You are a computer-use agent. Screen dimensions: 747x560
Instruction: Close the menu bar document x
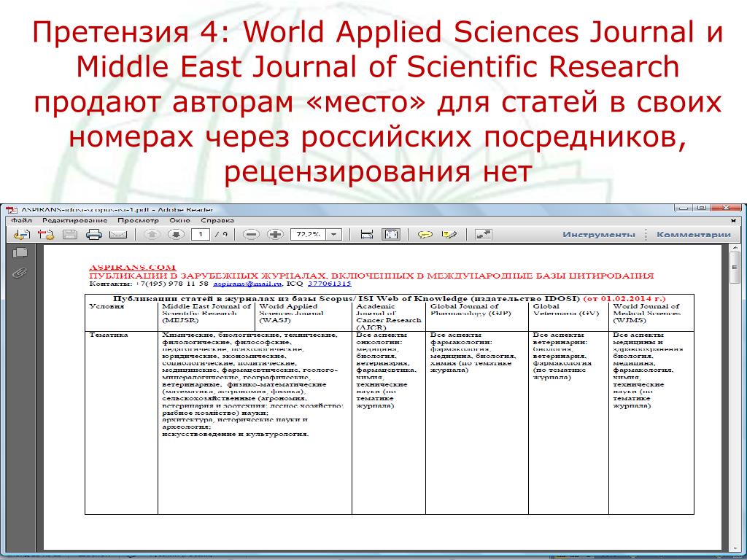tap(734, 221)
